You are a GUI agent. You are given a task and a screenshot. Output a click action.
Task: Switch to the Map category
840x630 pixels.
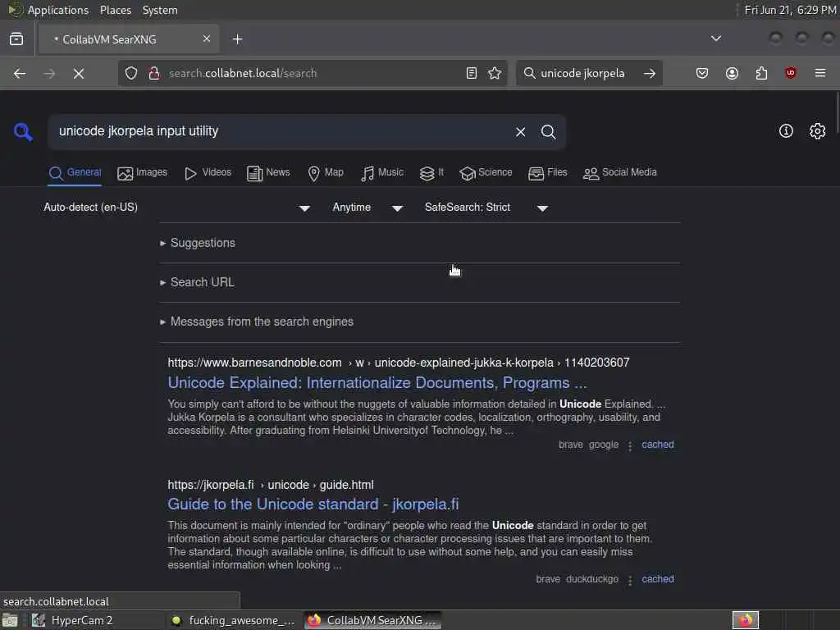click(x=326, y=173)
